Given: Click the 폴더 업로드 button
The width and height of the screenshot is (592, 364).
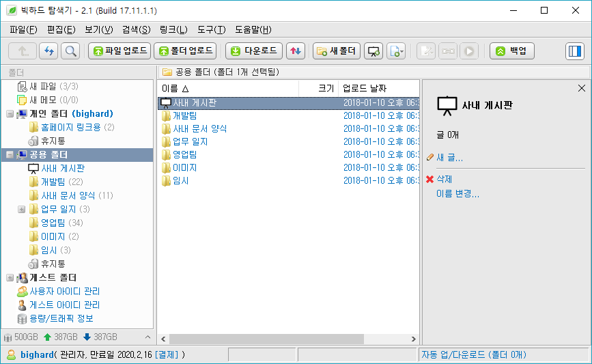Looking at the screenshot, I should (185, 51).
